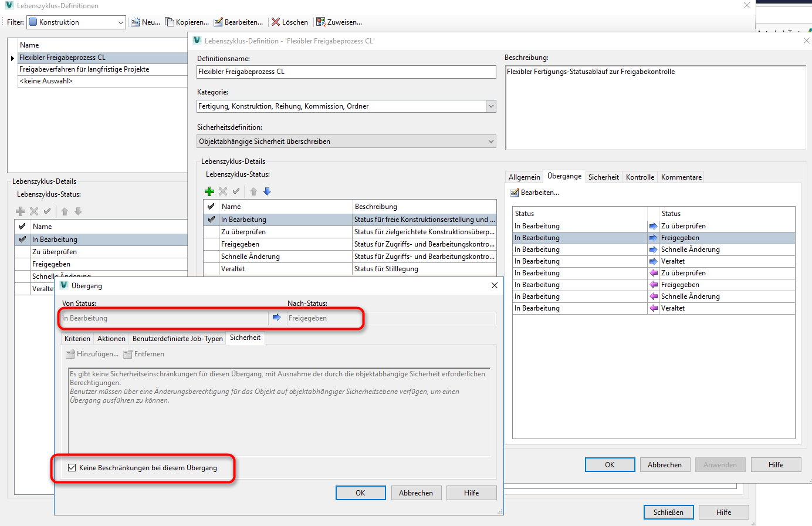This screenshot has height=526, width=812.
Task: Toggle the checkmark icon in the status toolbar
Action: (x=236, y=191)
